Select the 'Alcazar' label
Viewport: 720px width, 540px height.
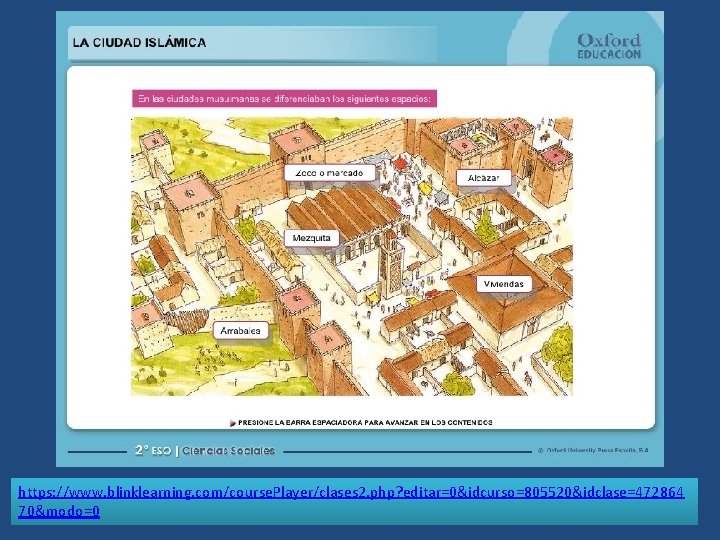point(484,178)
